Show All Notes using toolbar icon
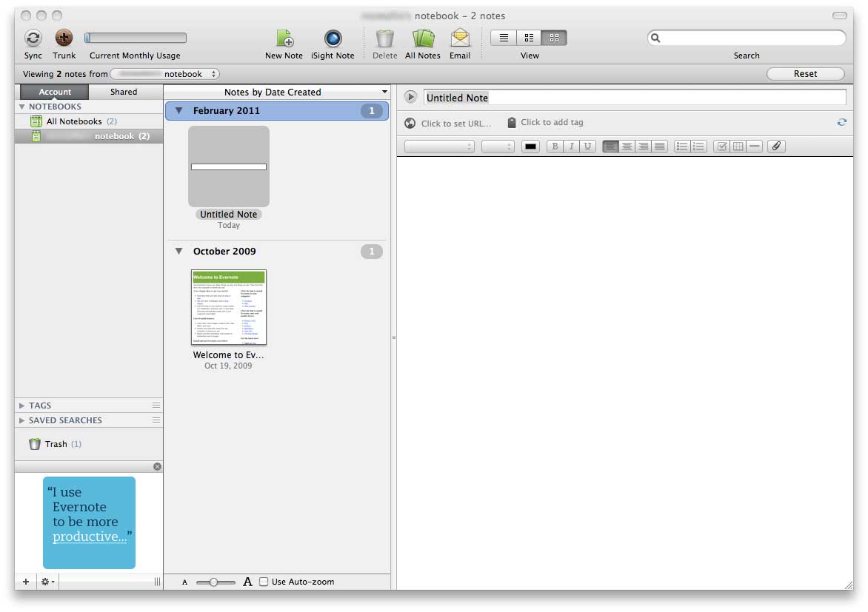The width and height of the screenshot is (868, 612). [x=423, y=38]
